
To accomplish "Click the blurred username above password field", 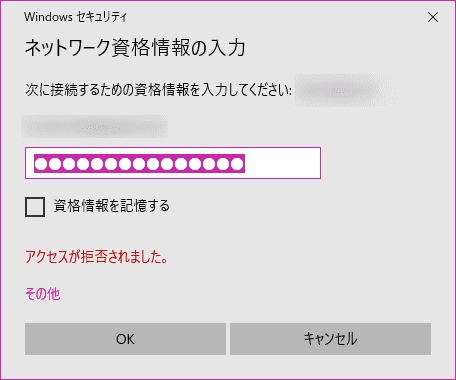I will pos(95,127).
